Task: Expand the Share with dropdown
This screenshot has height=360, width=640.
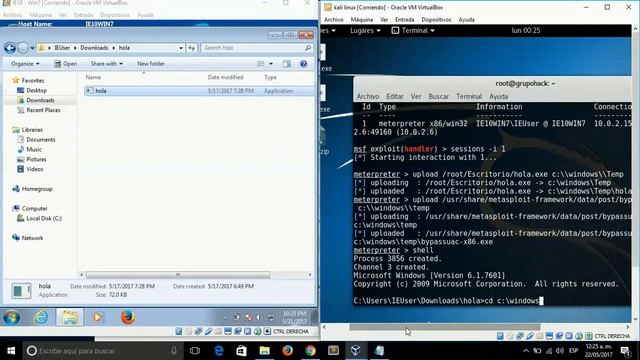Action: point(107,64)
